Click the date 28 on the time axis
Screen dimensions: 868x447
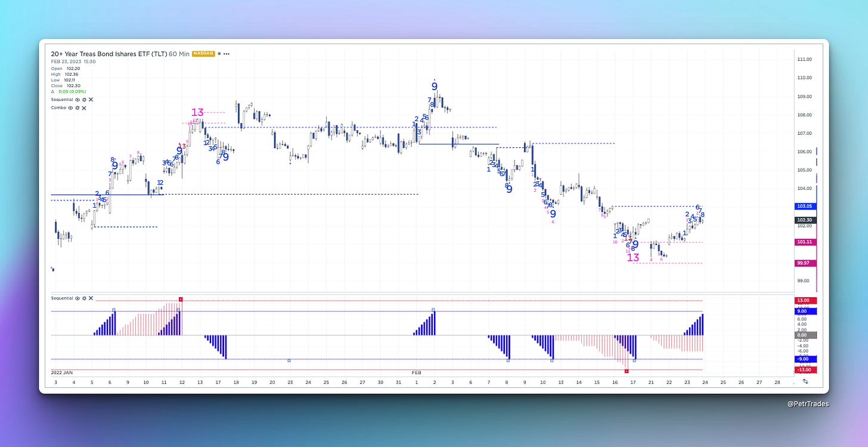tap(777, 381)
